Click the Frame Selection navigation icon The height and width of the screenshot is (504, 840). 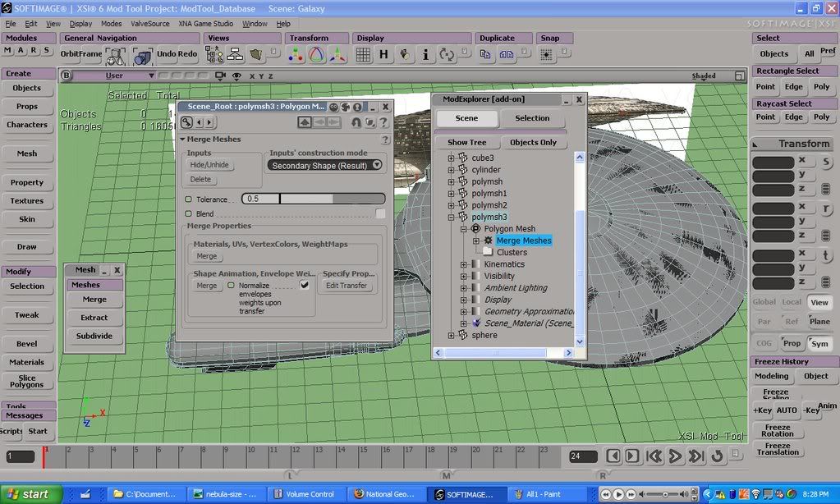point(115,56)
